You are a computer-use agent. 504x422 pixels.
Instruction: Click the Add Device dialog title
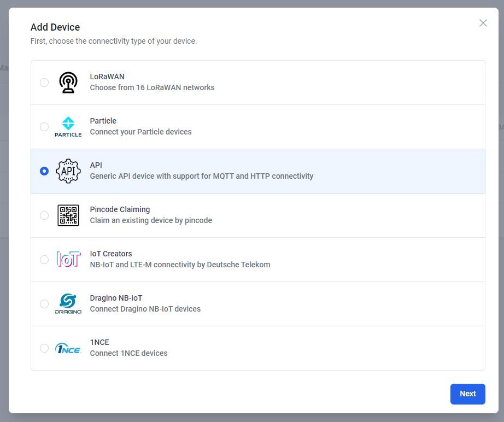pyautogui.click(x=55, y=27)
